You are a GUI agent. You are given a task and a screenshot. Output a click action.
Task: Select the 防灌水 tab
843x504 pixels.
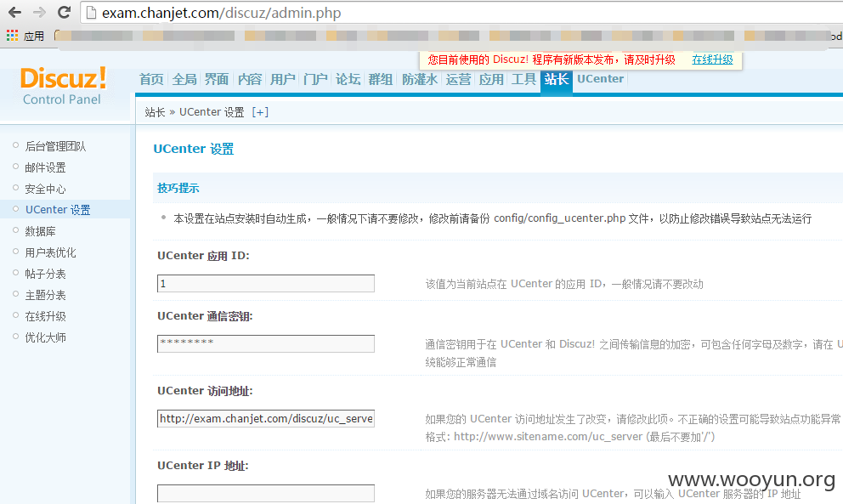[419, 80]
